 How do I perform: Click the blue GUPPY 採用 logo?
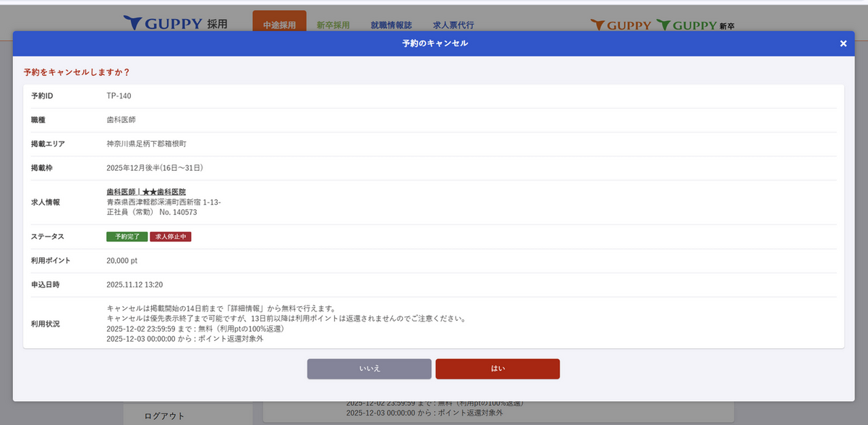pos(176,24)
